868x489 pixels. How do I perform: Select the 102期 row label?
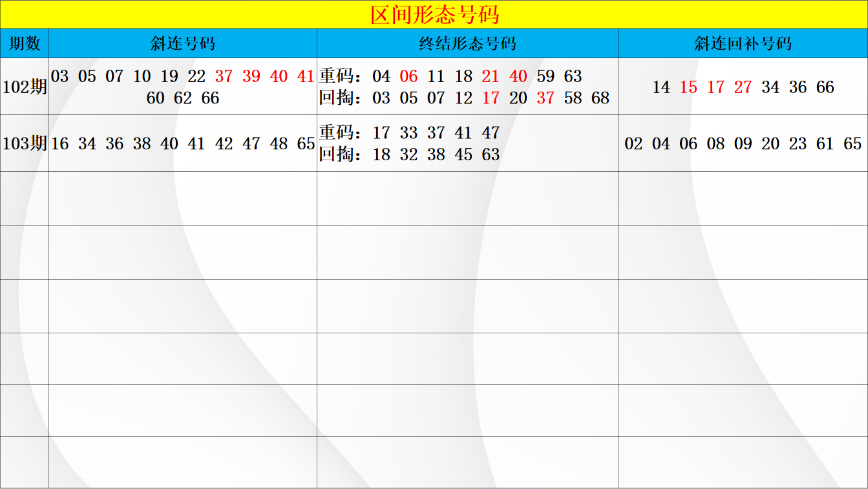tap(25, 87)
